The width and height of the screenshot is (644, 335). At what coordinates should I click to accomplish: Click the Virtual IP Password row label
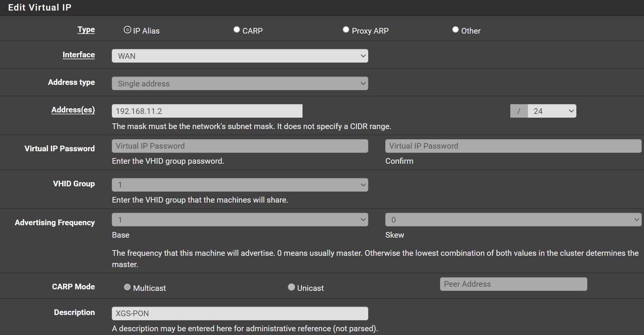tap(60, 149)
